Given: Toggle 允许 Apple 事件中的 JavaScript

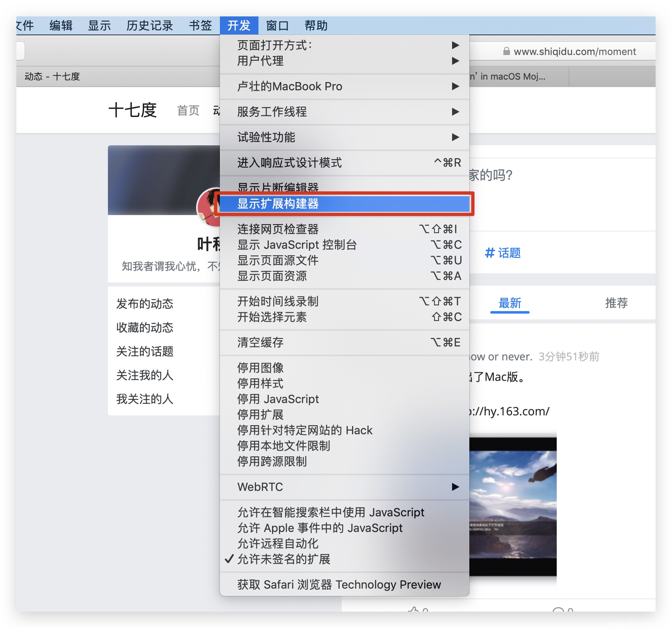Looking at the screenshot, I should point(345,528).
